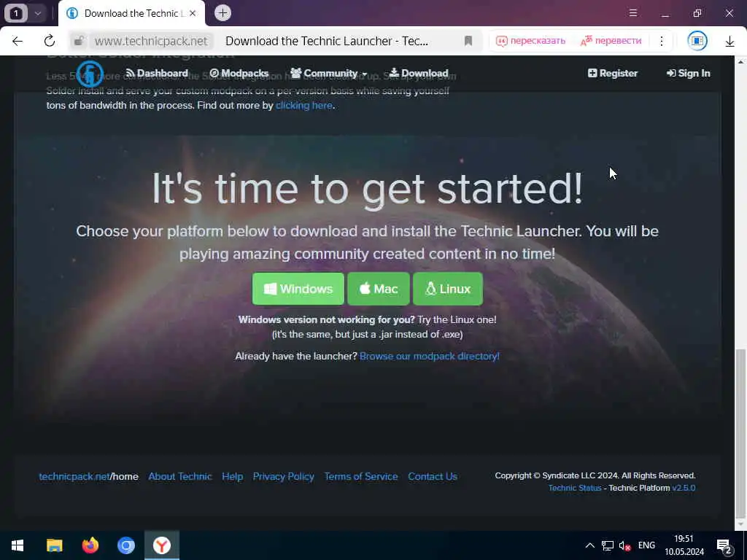Image resolution: width=747 pixels, height=560 pixels.
Task: Click the tab counter showing 1
Action: 16,13
